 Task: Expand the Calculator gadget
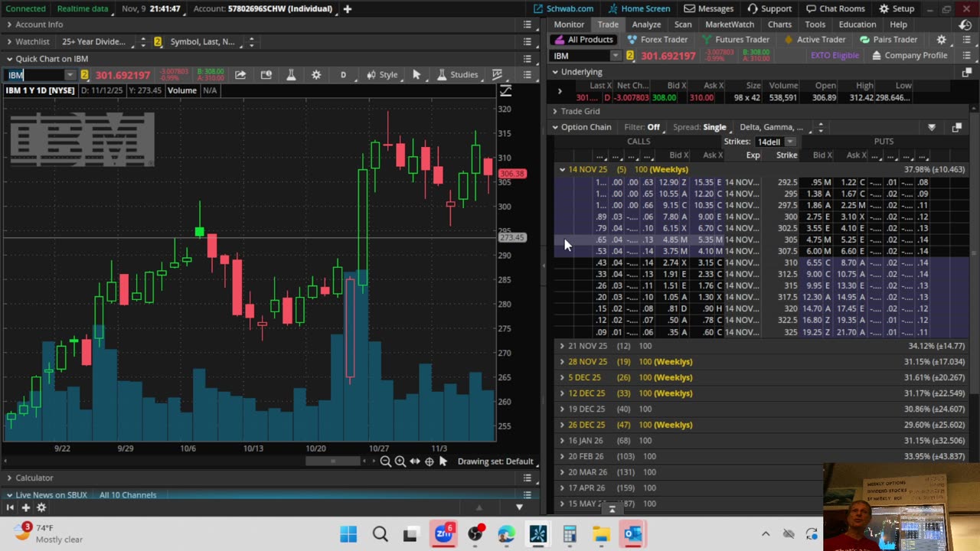click(x=9, y=478)
